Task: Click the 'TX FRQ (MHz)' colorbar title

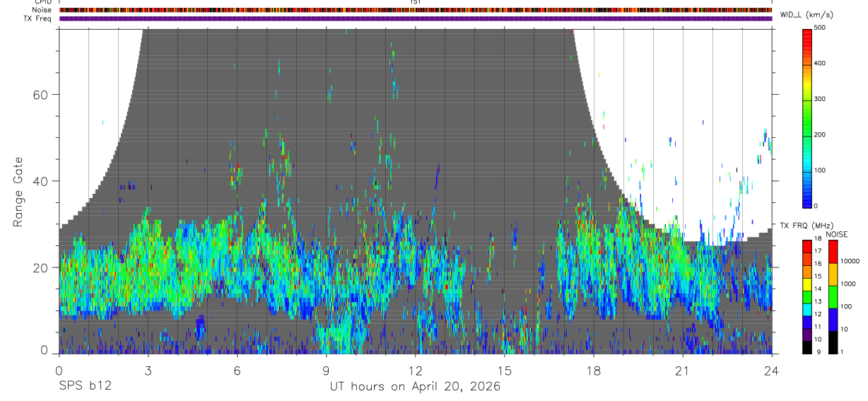Action: [x=807, y=226]
